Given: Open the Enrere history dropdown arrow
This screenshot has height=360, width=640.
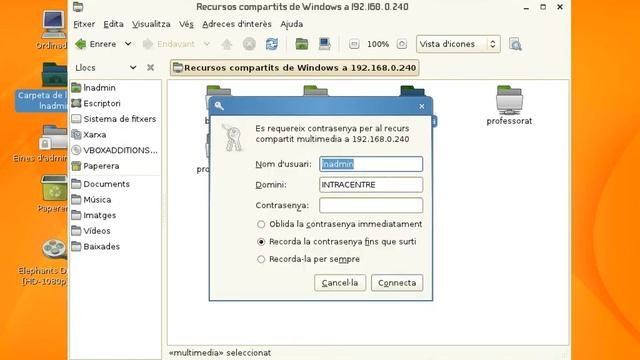Looking at the screenshot, I should [128, 44].
